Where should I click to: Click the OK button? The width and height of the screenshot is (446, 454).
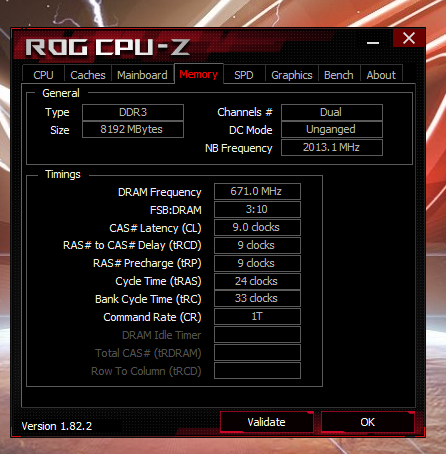coord(368,422)
